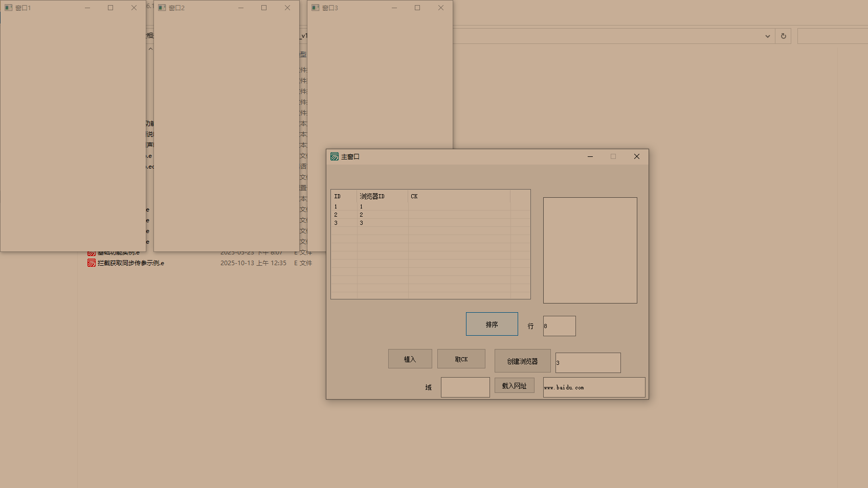Image resolution: width=868 pixels, height=488 pixels.
Task: Click the 载入网址 button
Action: [514, 385]
